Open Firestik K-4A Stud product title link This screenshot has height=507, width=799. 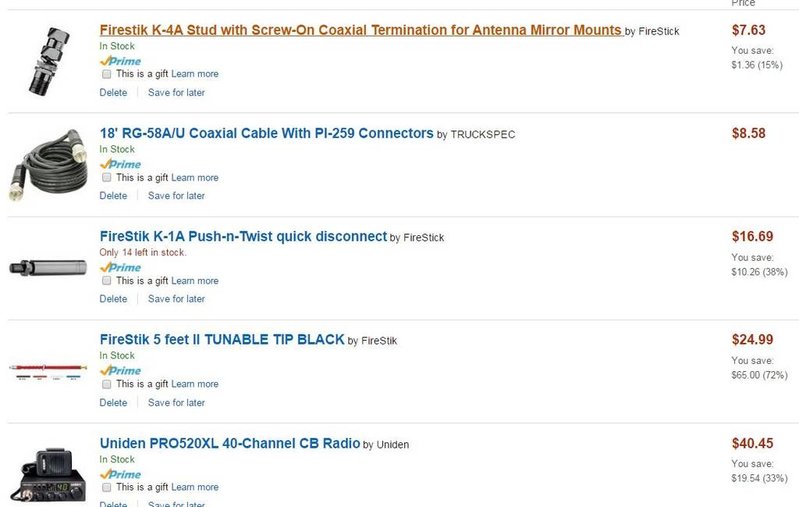361,30
